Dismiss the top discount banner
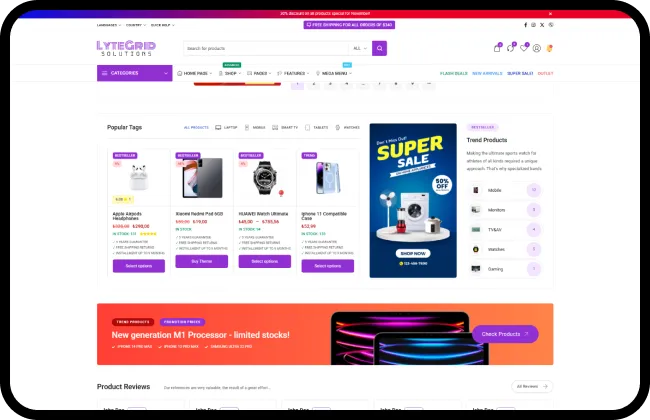Viewport: 650px width, 420px height. [x=551, y=14]
